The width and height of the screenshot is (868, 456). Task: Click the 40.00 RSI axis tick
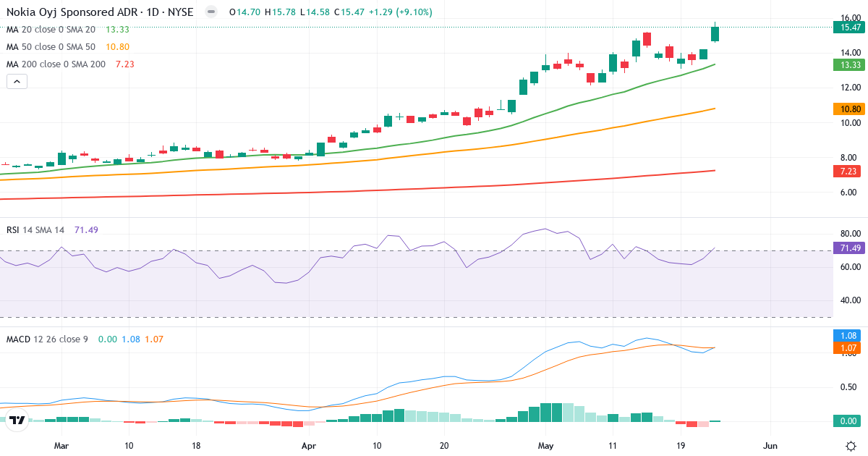click(849, 300)
